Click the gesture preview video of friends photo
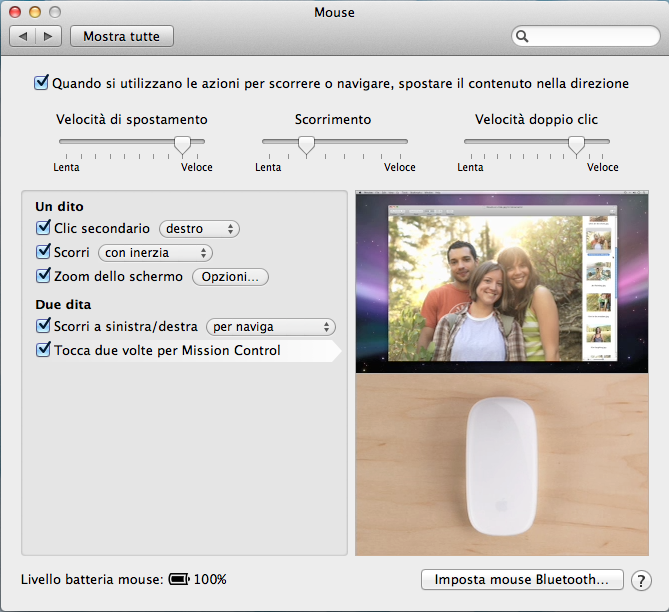The height and width of the screenshot is (612, 669). click(502, 282)
